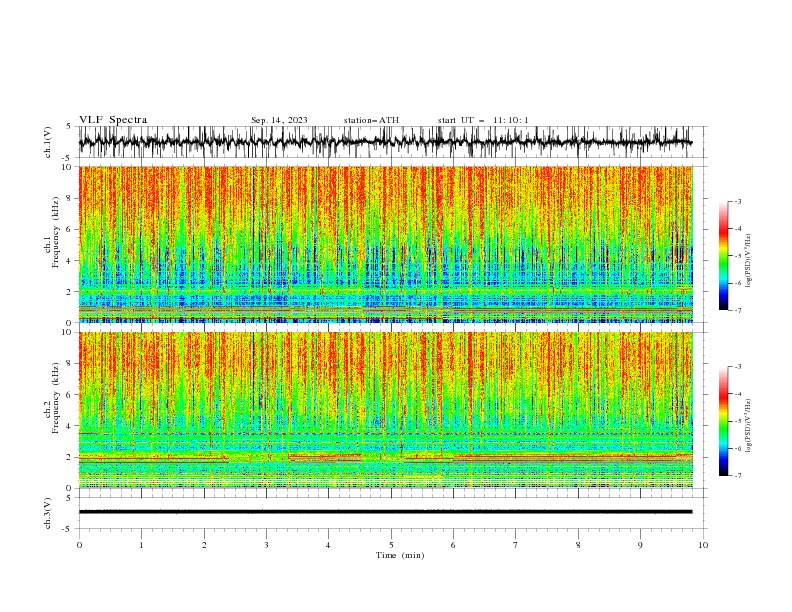Click the 'VLF Spectra' title text

coord(113,120)
